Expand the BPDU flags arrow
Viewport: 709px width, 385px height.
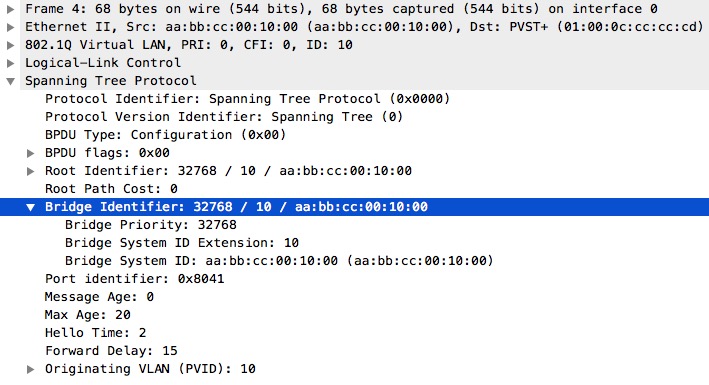click(30, 153)
